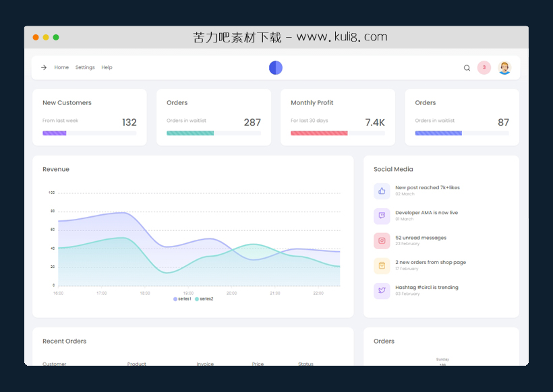Open the notifications badge showing 3
This screenshot has width=553, height=392.
(x=484, y=67)
